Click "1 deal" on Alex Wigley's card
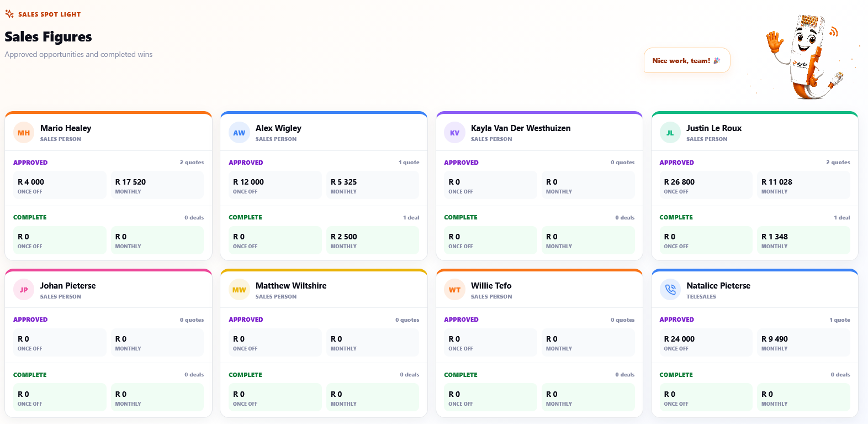Image resolution: width=868 pixels, height=424 pixels. pos(411,218)
